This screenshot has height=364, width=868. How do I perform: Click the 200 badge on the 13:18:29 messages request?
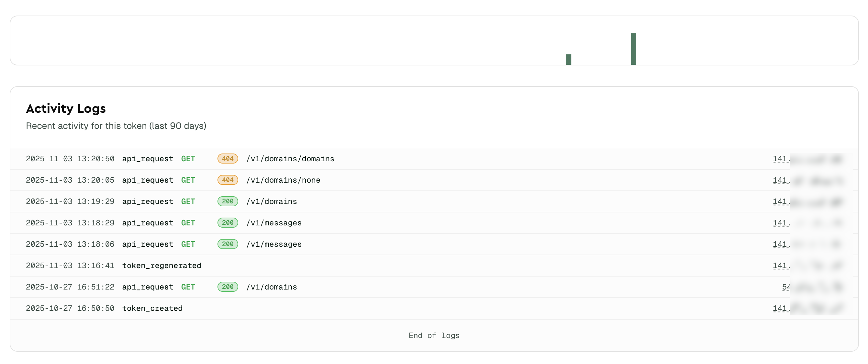tap(228, 222)
